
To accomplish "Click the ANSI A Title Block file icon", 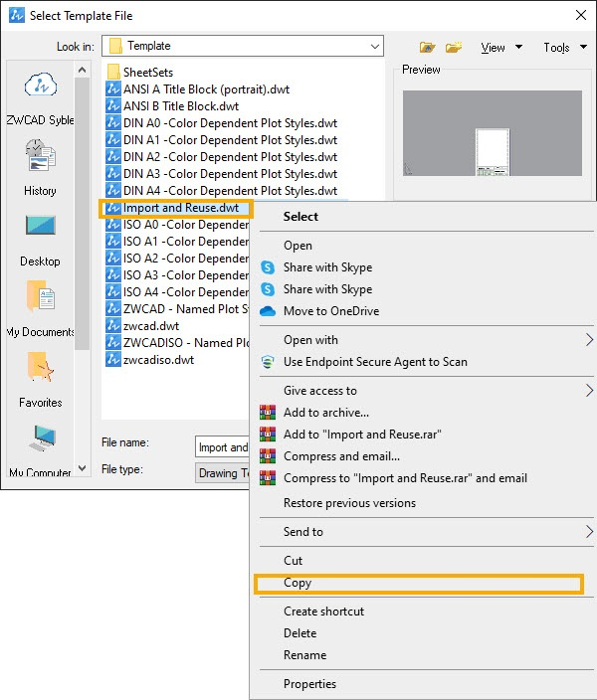I will pos(113,88).
